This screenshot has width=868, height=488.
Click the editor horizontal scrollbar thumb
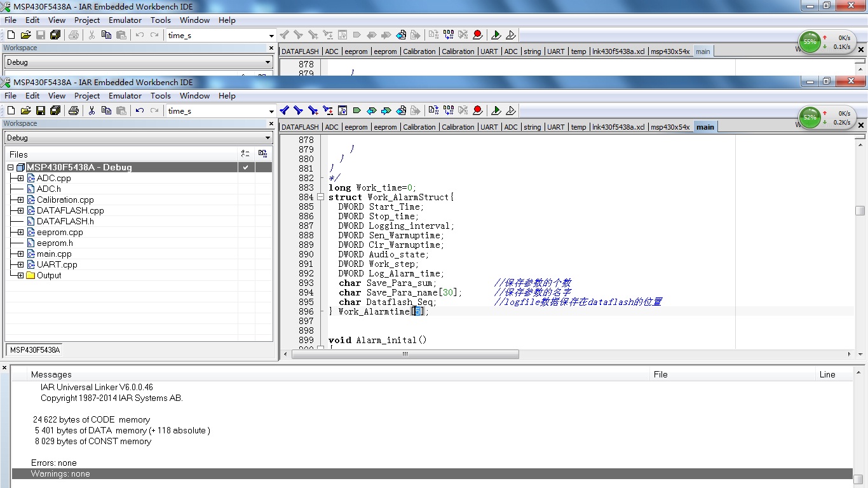405,355
